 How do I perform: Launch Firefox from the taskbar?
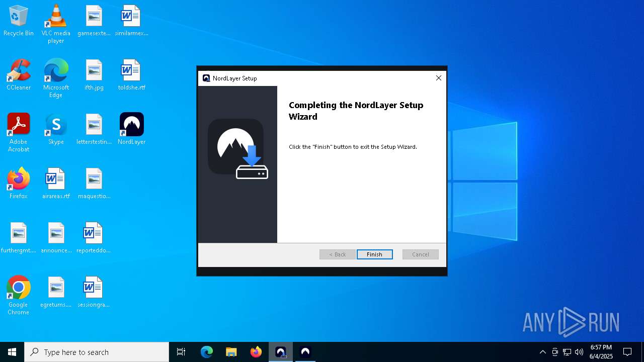tap(256, 352)
